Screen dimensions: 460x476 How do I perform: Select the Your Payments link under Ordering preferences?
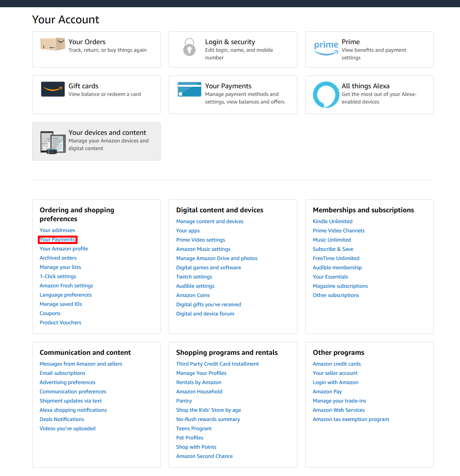click(x=57, y=240)
